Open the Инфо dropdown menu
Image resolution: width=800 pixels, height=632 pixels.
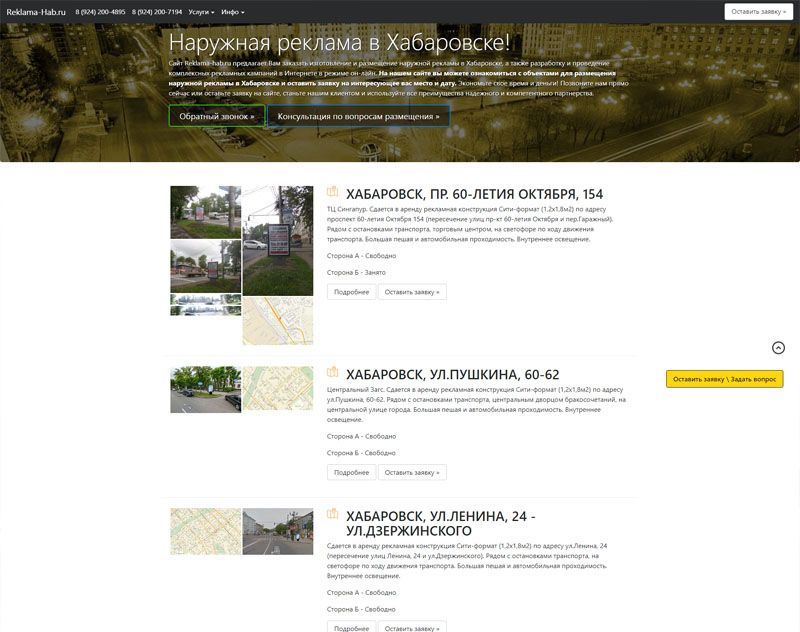[x=232, y=12]
